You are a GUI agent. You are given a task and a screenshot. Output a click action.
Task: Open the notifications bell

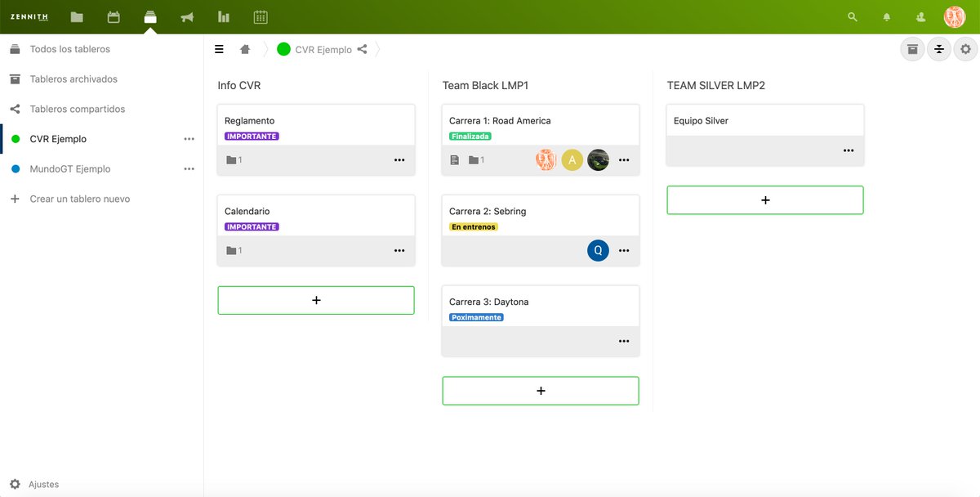pyautogui.click(x=887, y=16)
